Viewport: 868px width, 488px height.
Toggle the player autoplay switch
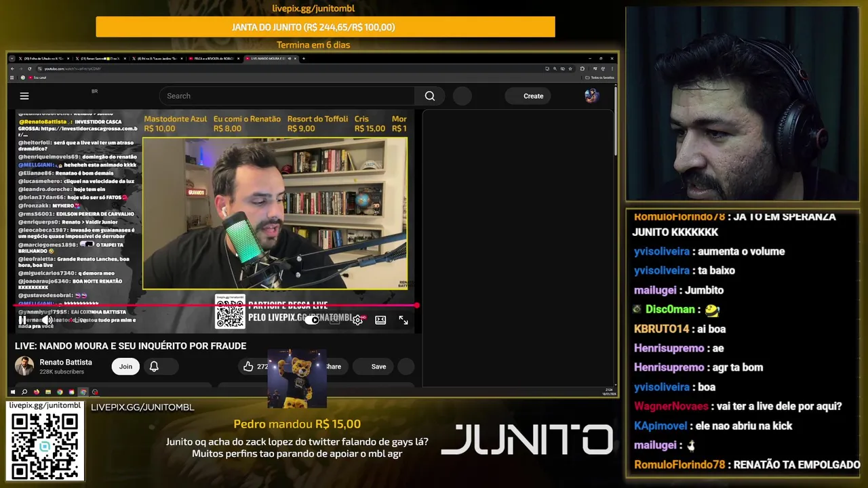coord(312,320)
